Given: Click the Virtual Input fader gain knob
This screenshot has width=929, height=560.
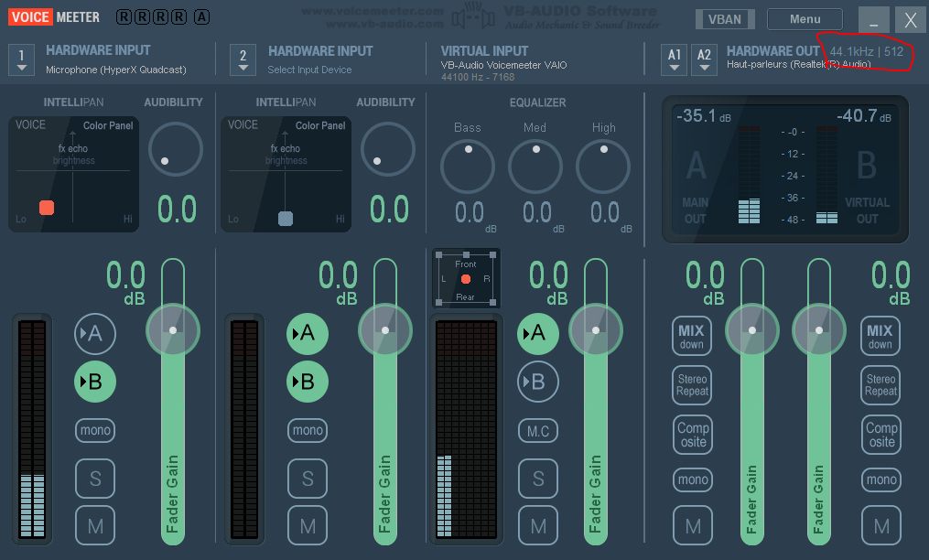Looking at the screenshot, I should point(596,330).
